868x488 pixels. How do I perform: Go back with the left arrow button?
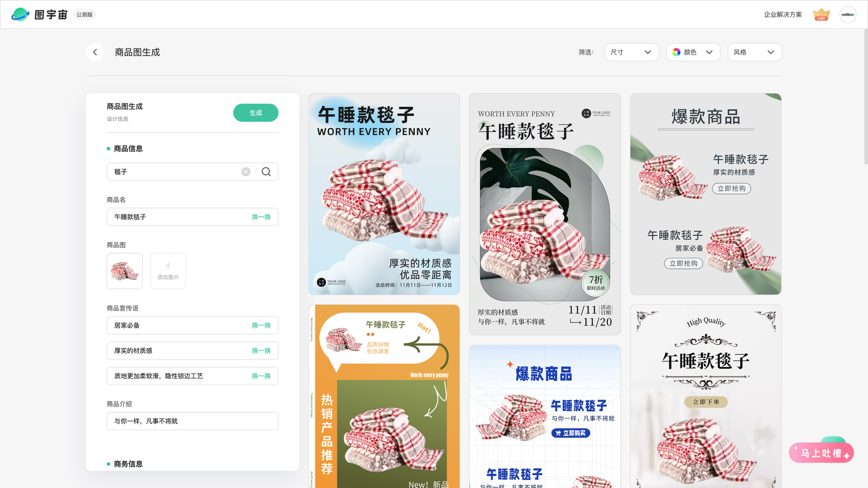point(95,52)
